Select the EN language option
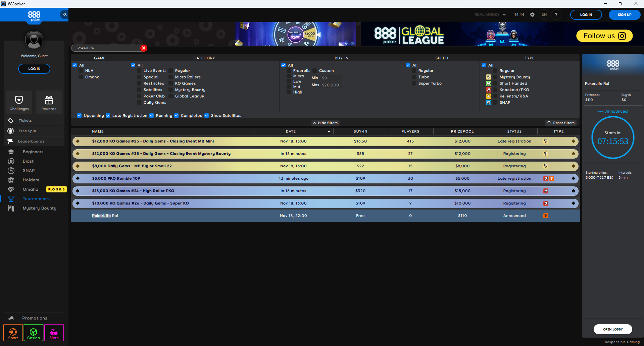 (x=544, y=14)
